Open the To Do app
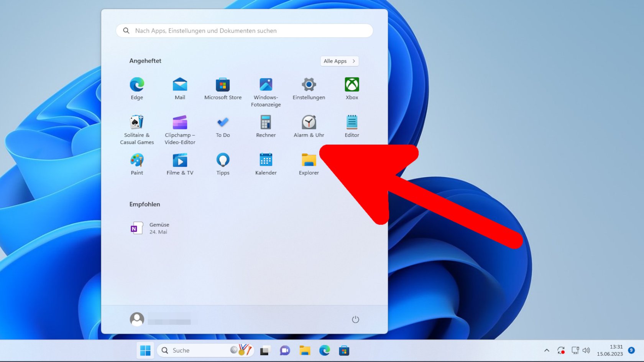Screen dimensions: 644x362 click(x=223, y=126)
